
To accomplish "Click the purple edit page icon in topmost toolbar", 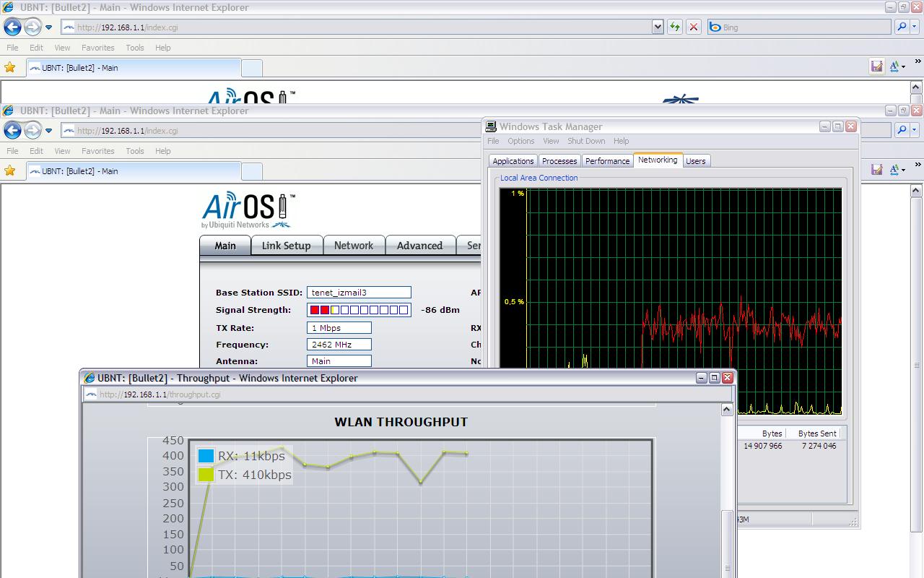I will pyautogui.click(x=876, y=66).
